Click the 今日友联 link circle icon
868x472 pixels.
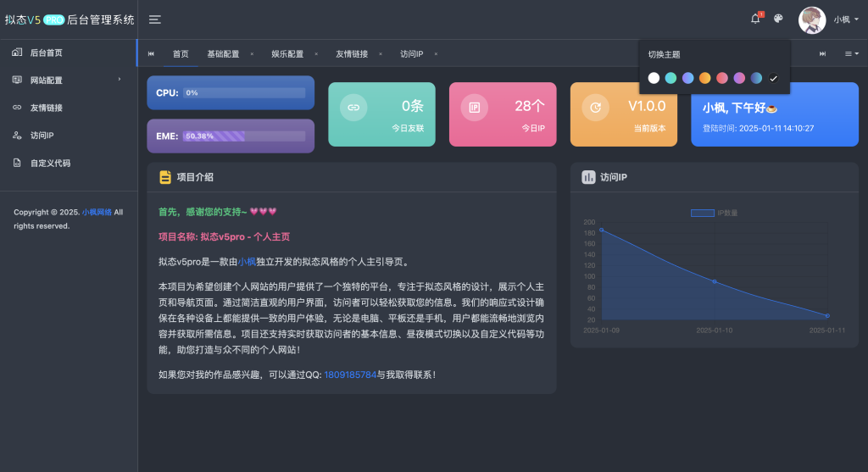[x=353, y=108]
